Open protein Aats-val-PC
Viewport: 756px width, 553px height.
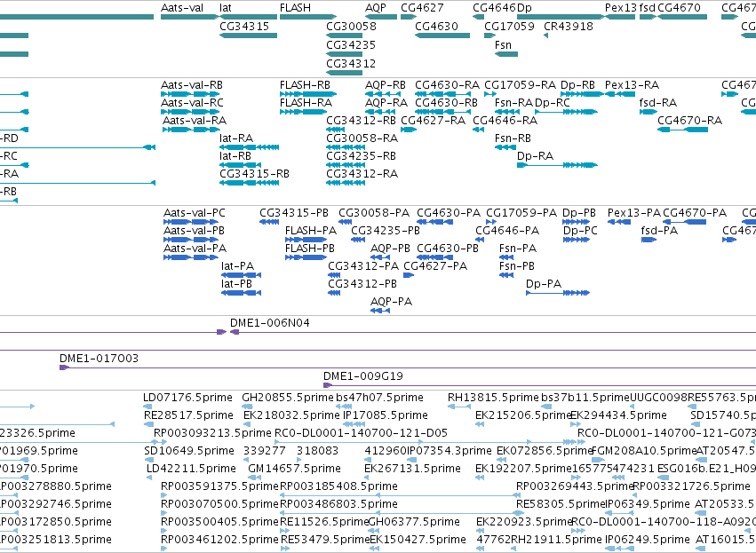195,213
